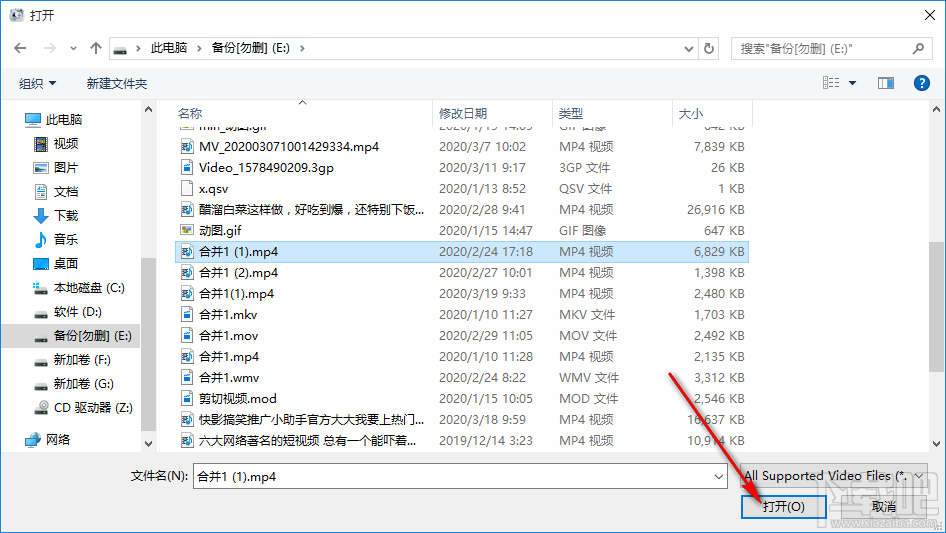This screenshot has height=533, width=946.
Task: Select file 合并1.wmv
Action: (x=462, y=378)
